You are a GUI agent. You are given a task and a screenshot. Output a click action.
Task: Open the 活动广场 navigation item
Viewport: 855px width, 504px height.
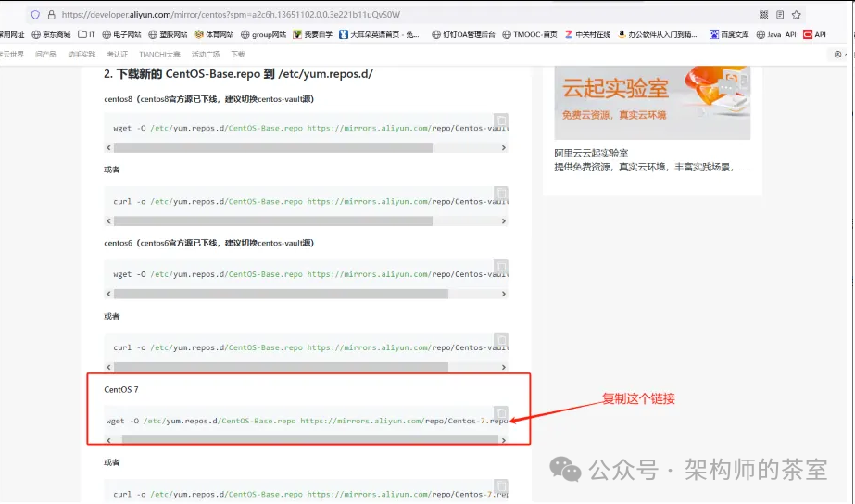pos(205,54)
